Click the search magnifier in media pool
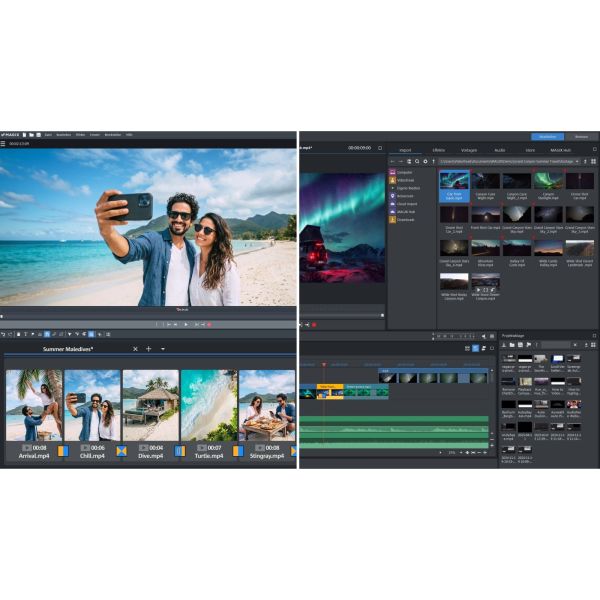 pyautogui.click(x=417, y=161)
